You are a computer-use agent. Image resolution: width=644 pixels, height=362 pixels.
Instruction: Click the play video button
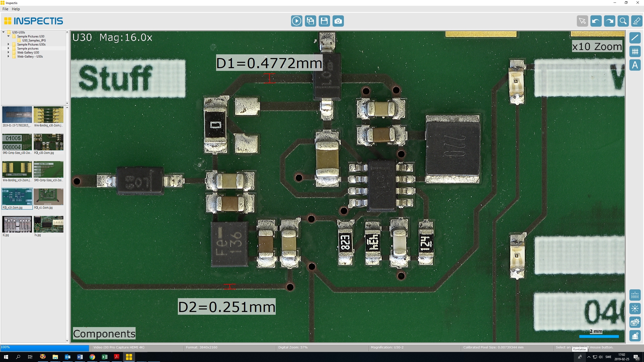click(297, 21)
